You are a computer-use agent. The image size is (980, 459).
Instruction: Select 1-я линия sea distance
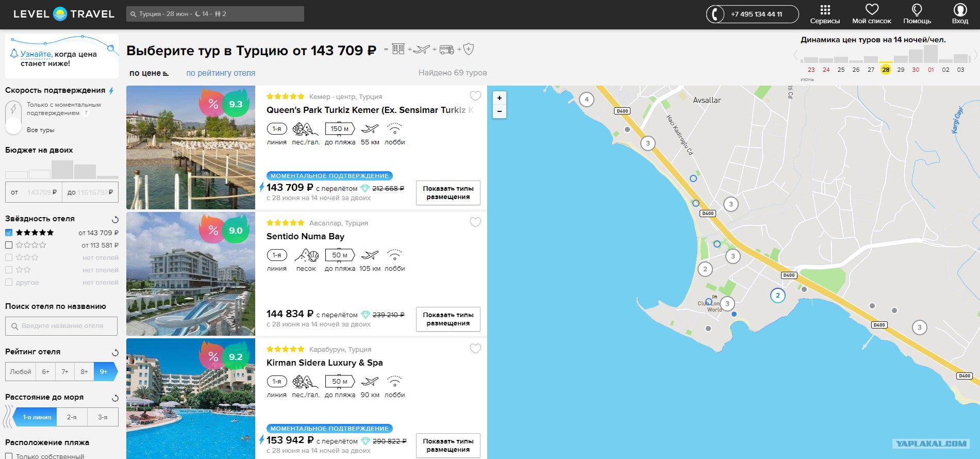[x=36, y=417]
